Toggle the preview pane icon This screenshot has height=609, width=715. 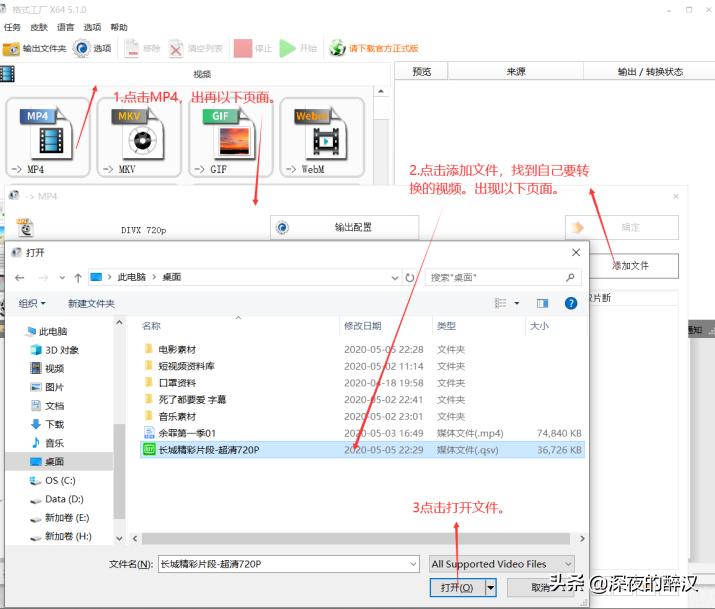point(543,304)
